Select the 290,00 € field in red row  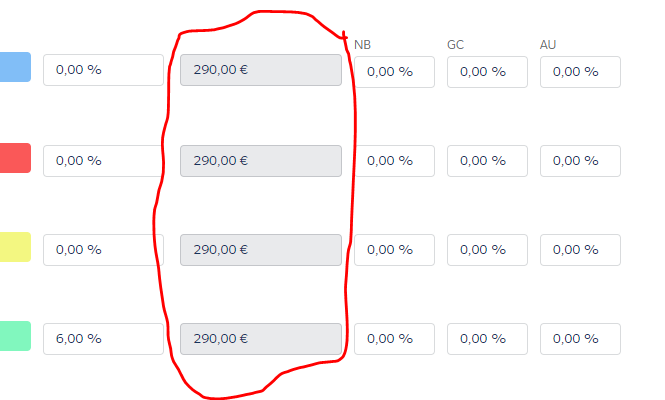coord(261,160)
